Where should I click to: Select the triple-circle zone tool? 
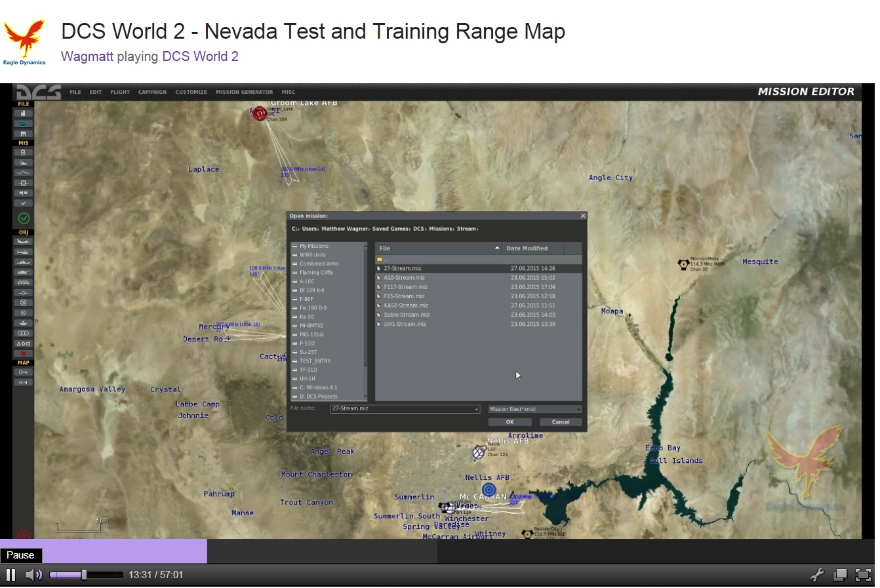click(23, 333)
